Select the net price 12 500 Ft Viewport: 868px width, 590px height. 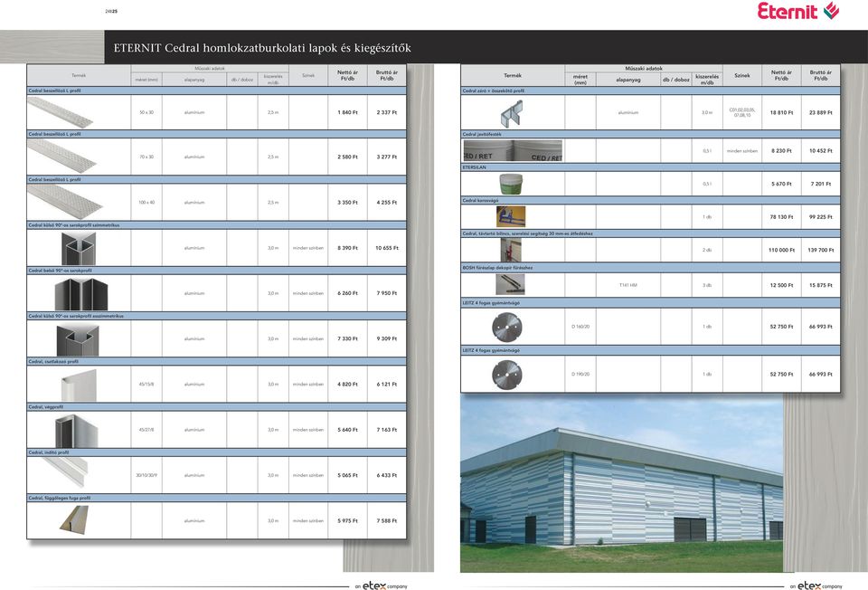coord(781,285)
